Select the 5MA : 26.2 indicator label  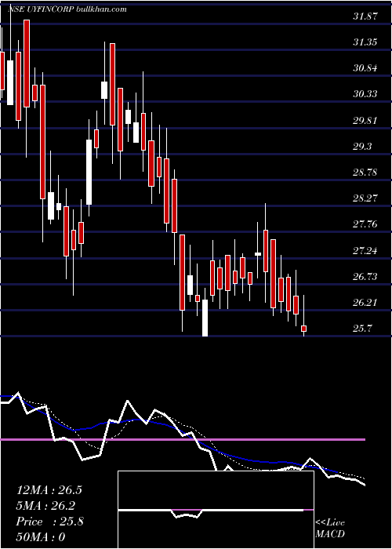coord(45,506)
